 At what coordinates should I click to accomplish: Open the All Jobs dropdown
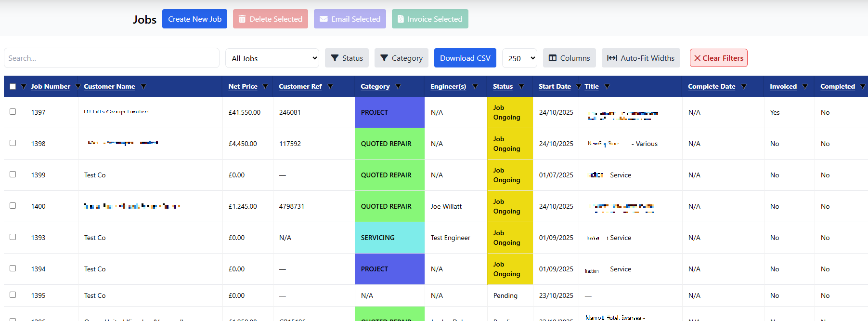click(x=272, y=58)
